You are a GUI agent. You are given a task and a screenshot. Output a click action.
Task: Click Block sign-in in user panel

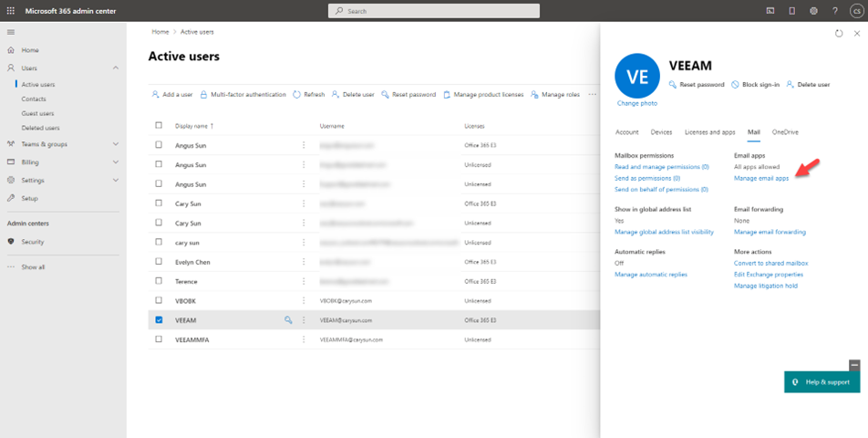(x=755, y=85)
